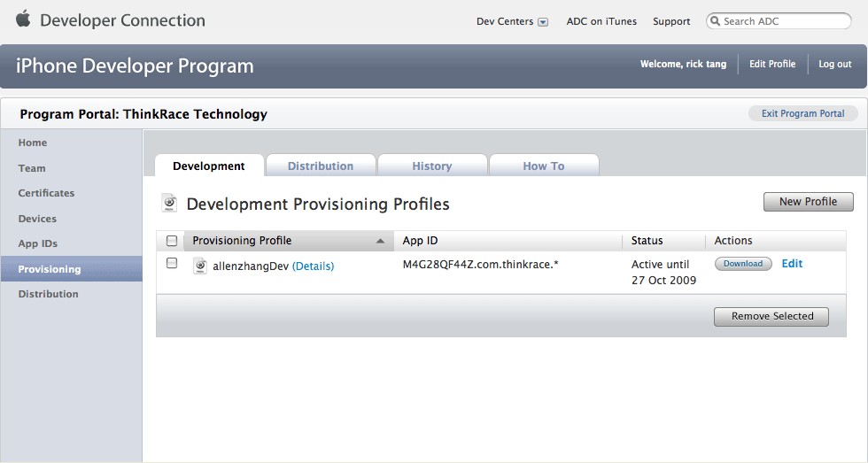Open the History tab
Screen dimensions: 868x463
[432, 166]
